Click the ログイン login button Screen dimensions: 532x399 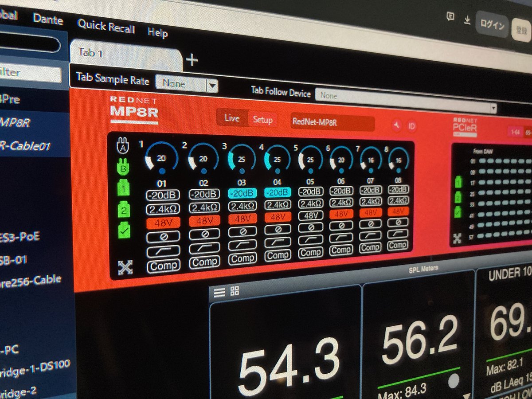tap(492, 25)
